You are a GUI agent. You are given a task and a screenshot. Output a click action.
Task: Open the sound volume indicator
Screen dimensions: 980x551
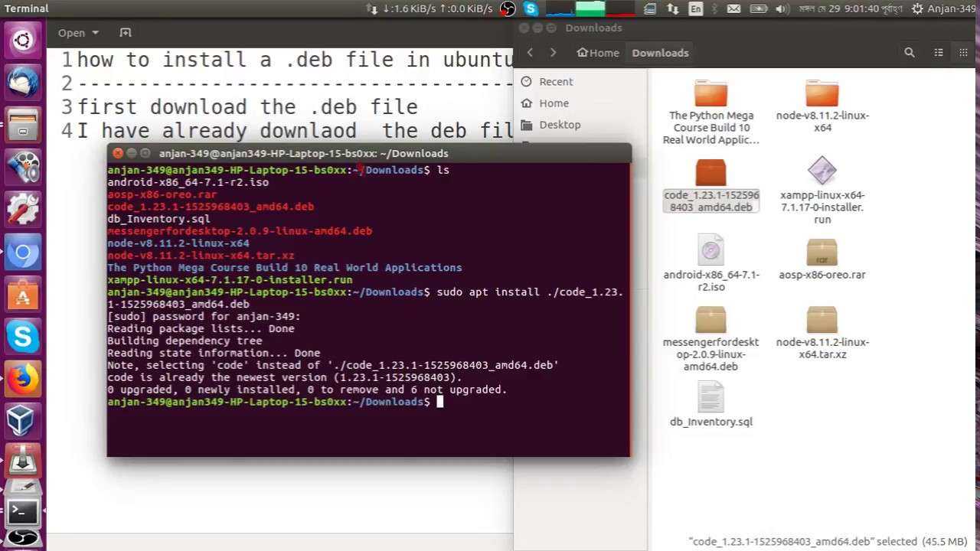pos(781,8)
